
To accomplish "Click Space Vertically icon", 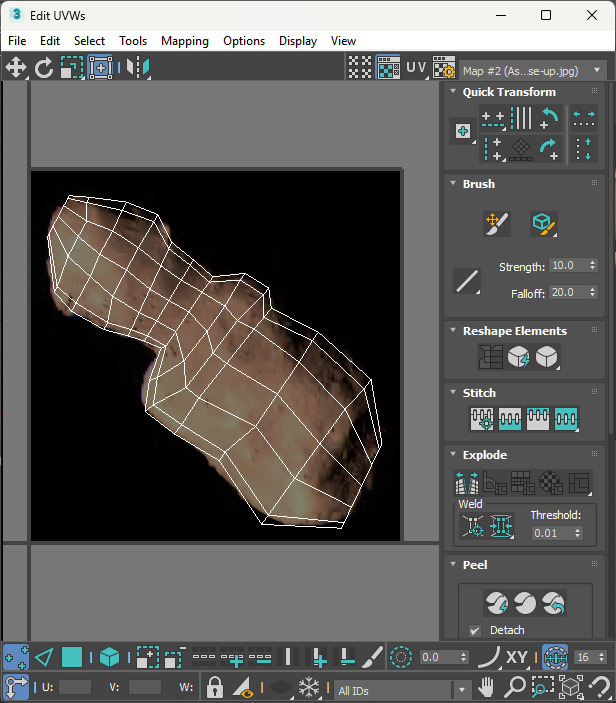I will 584,149.
